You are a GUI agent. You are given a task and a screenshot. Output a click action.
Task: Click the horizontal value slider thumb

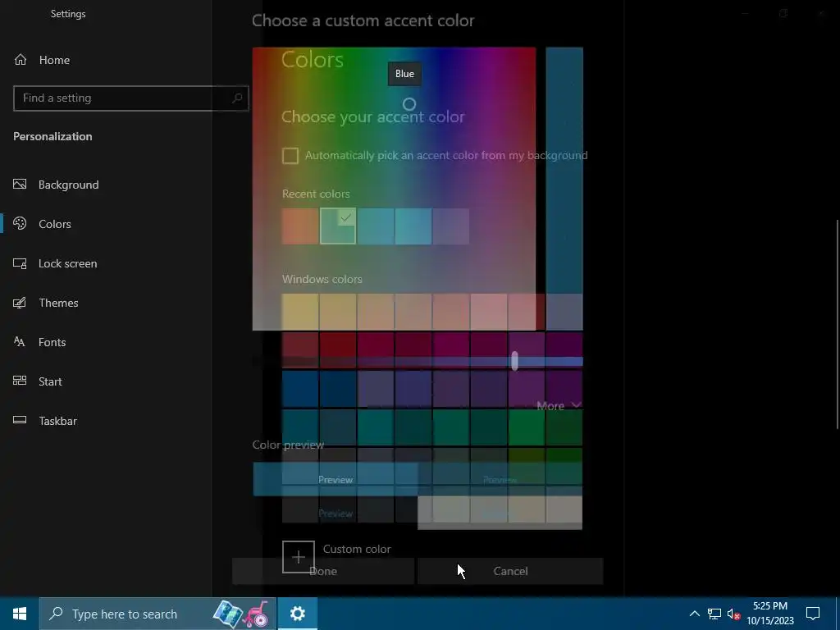[x=514, y=361]
